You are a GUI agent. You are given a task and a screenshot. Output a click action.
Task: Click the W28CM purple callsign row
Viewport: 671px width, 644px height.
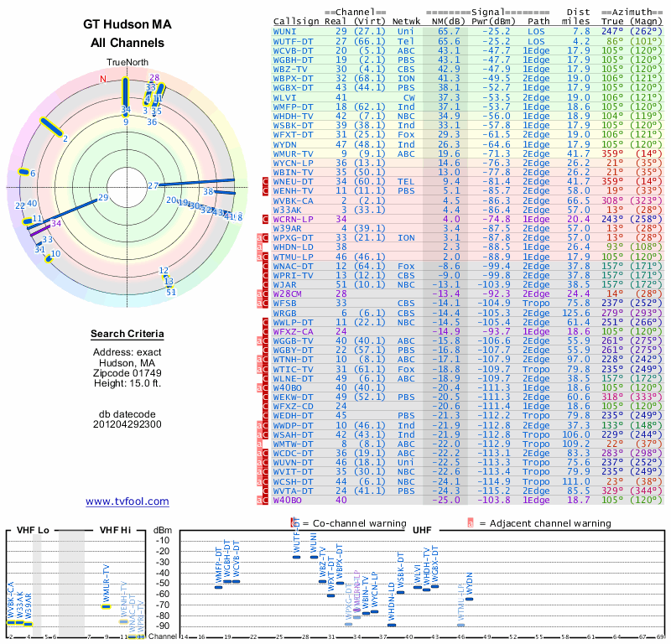(467, 293)
